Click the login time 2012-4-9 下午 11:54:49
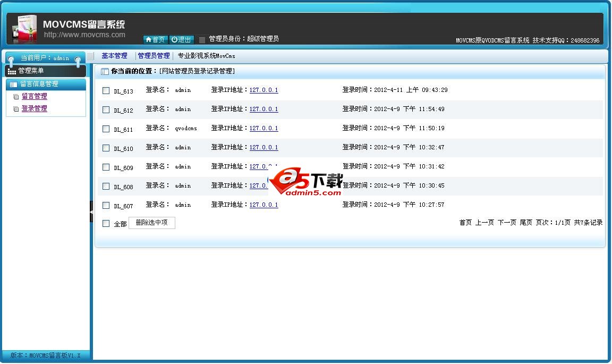612x364 pixels. (x=409, y=109)
